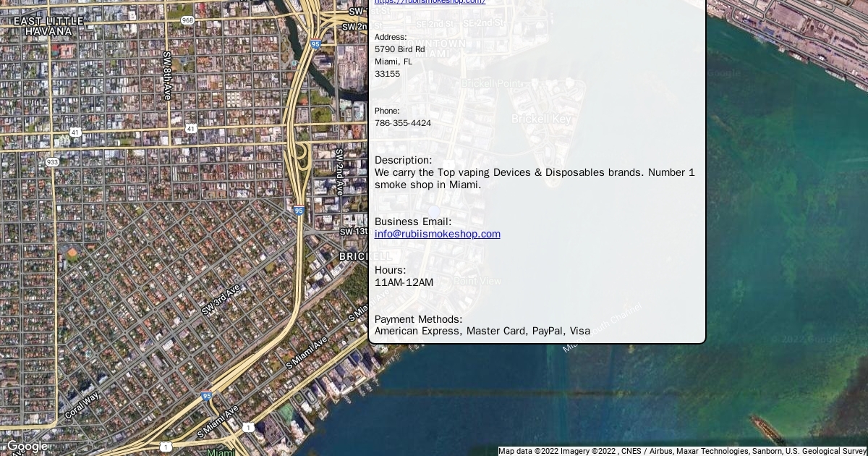Screen dimensions: 868x456
Task: Open the info@rubiismokeshop.com email link
Action: tap(437, 234)
